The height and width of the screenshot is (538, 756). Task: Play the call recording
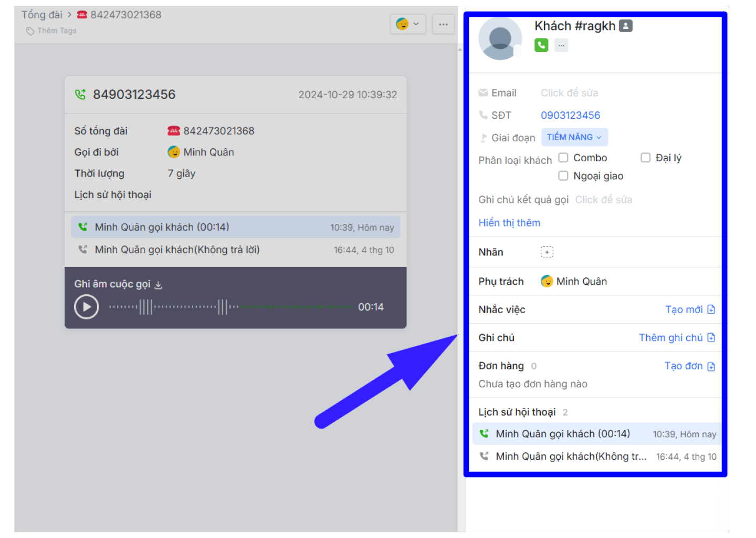click(87, 307)
